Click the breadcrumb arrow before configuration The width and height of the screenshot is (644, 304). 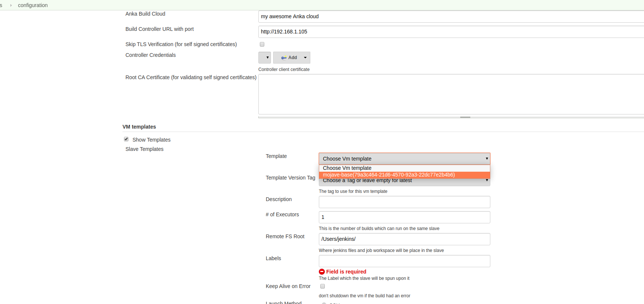point(11,5)
